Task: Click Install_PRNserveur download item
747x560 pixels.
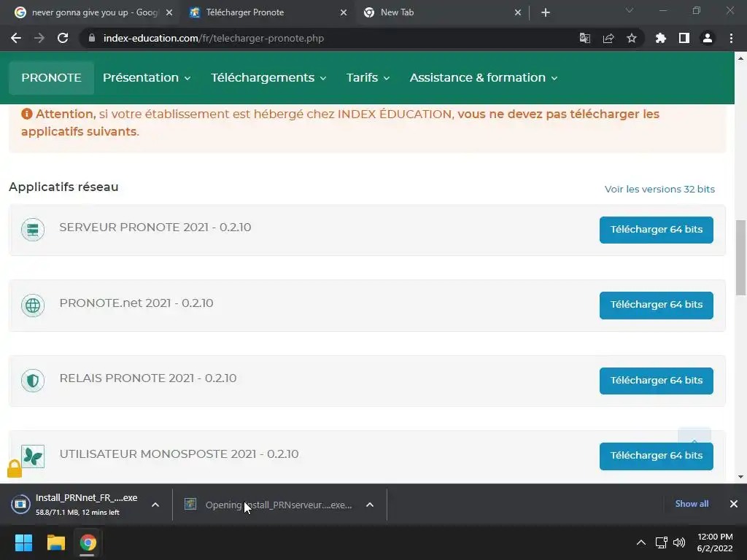Action: coord(269,505)
